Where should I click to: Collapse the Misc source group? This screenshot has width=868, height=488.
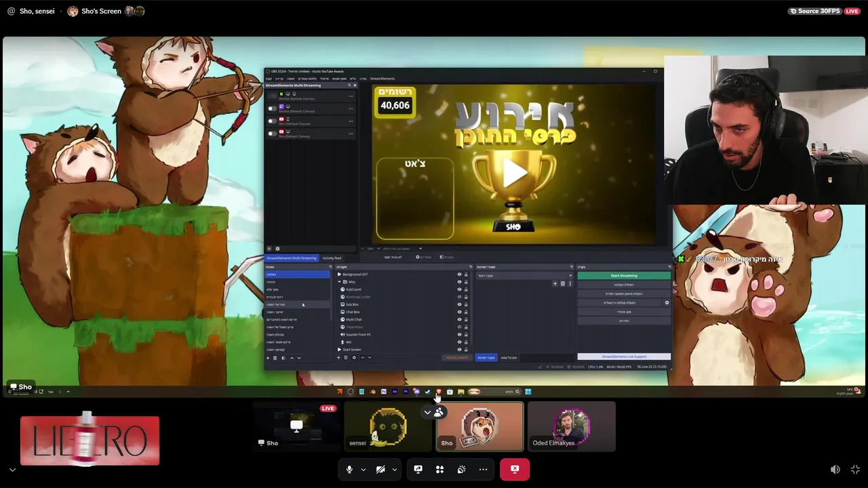(x=339, y=282)
